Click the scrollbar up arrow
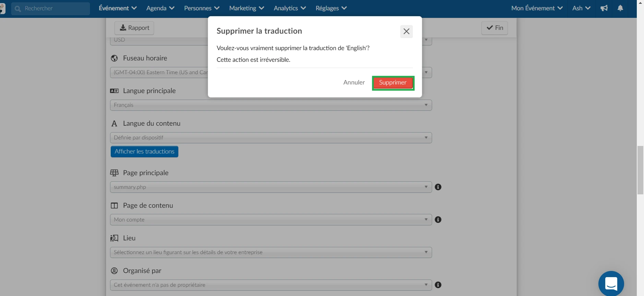 pos(640,2)
